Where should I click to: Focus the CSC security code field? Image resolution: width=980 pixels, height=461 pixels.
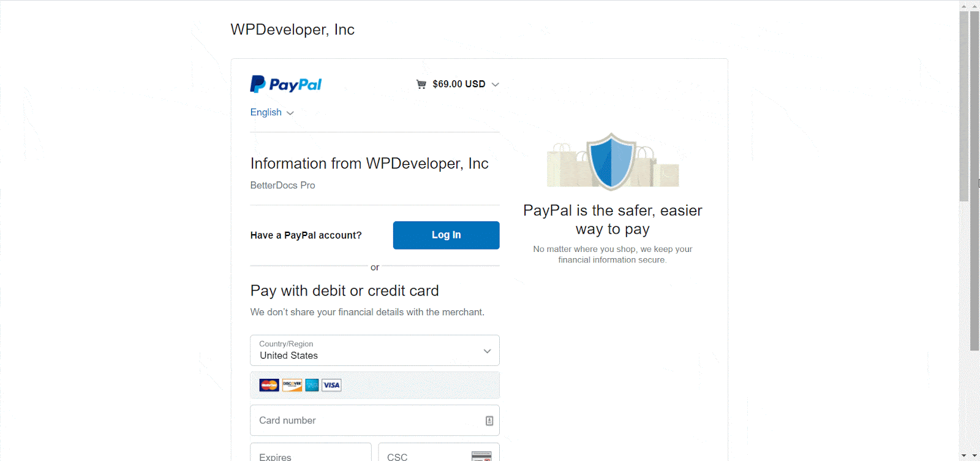[x=439, y=452]
